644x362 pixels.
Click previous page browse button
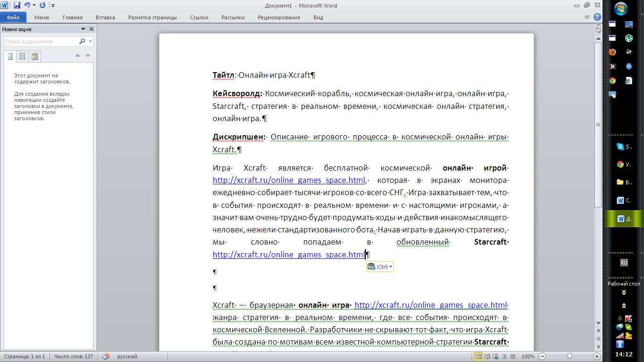598,331
